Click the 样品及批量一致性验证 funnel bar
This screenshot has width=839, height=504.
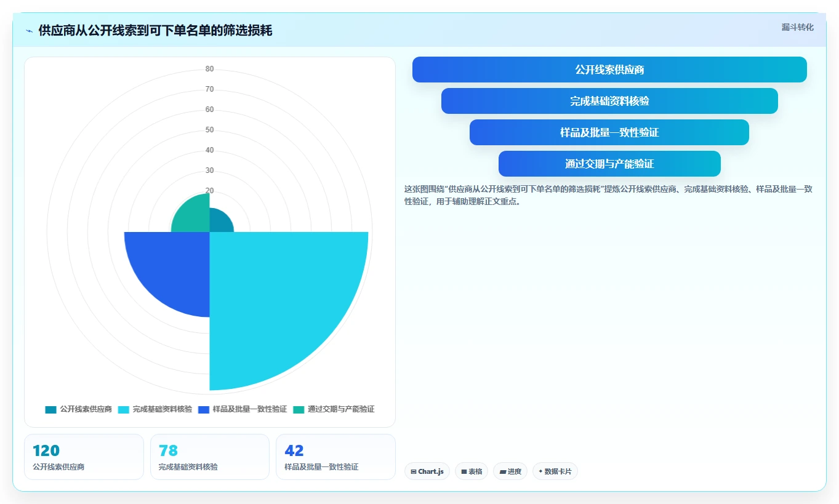(609, 132)
